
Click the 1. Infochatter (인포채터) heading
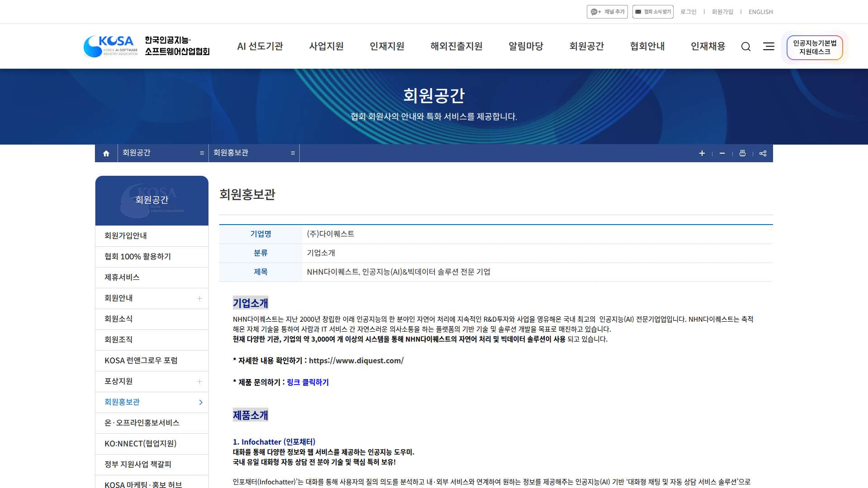tap(274, 442)
